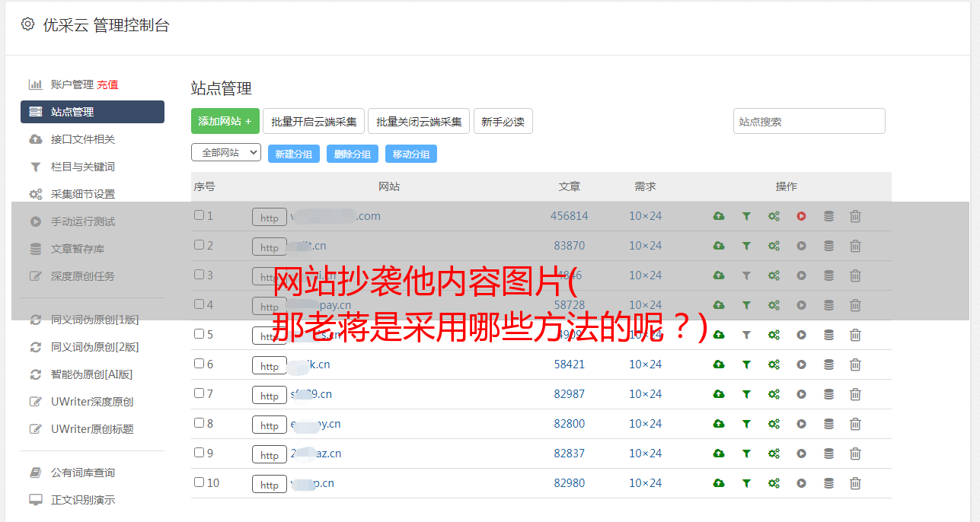Click the cloud upload icon in row 1
This screenshot has width=980, height=522.
click(719, 216)
